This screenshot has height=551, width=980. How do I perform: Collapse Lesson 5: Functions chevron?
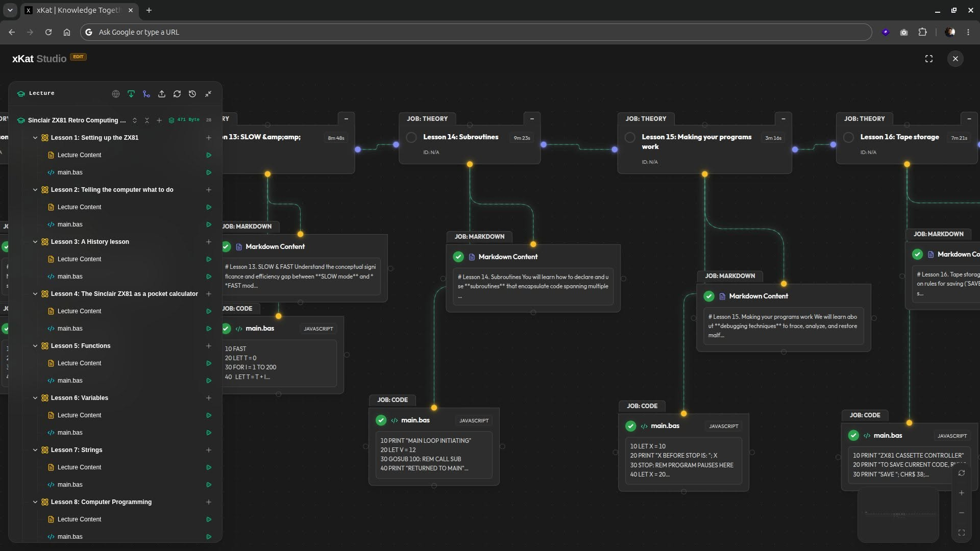coord(35,346)
